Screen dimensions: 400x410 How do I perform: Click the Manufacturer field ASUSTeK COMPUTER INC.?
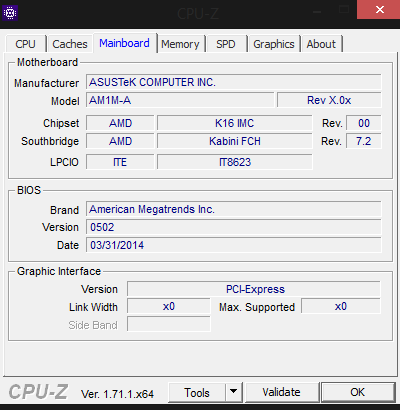tap(234, 82)
